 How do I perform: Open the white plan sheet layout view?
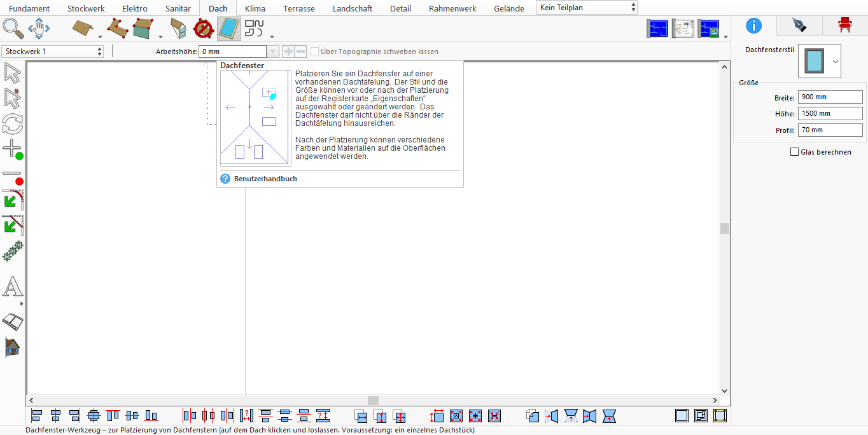[683, 29]
